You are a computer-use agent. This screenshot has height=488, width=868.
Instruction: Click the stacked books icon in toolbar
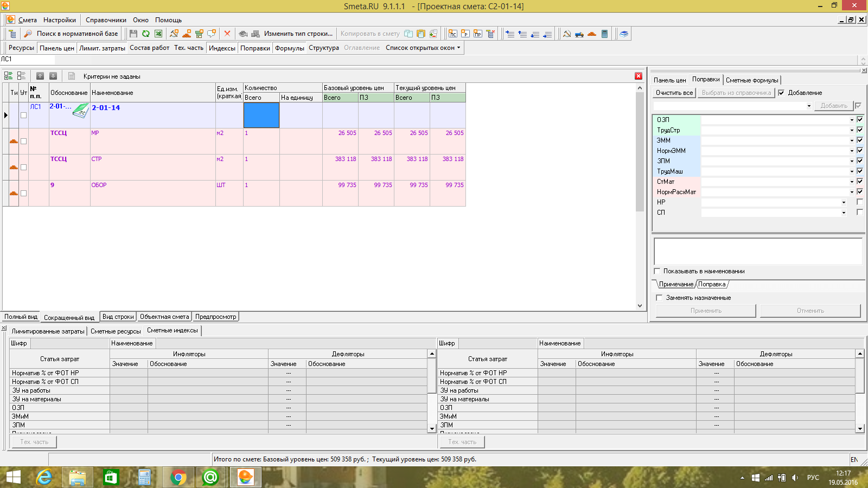[x=624, y=34]
